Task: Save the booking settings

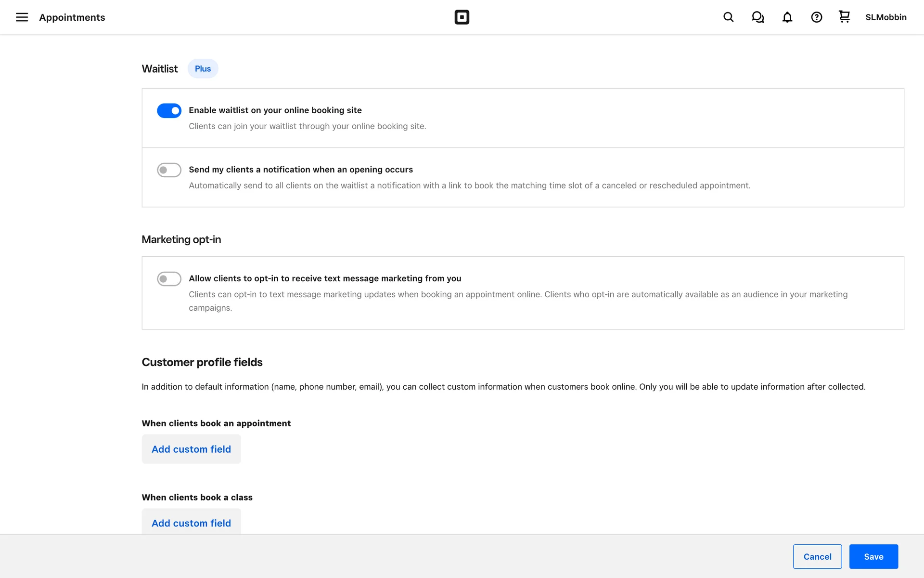Action: click(x=873, y=556)
